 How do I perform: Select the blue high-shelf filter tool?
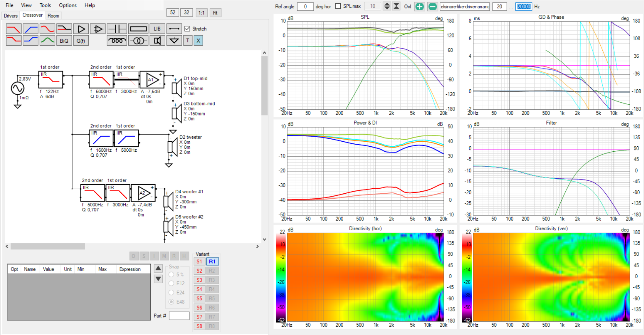click(x=31, y=41)
